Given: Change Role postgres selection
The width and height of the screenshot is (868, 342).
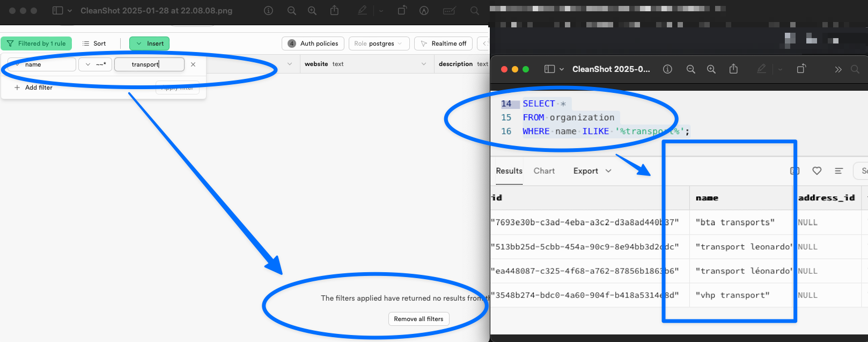Looking at the screenshot, I should pyautogui.click(x=379, y=43).
